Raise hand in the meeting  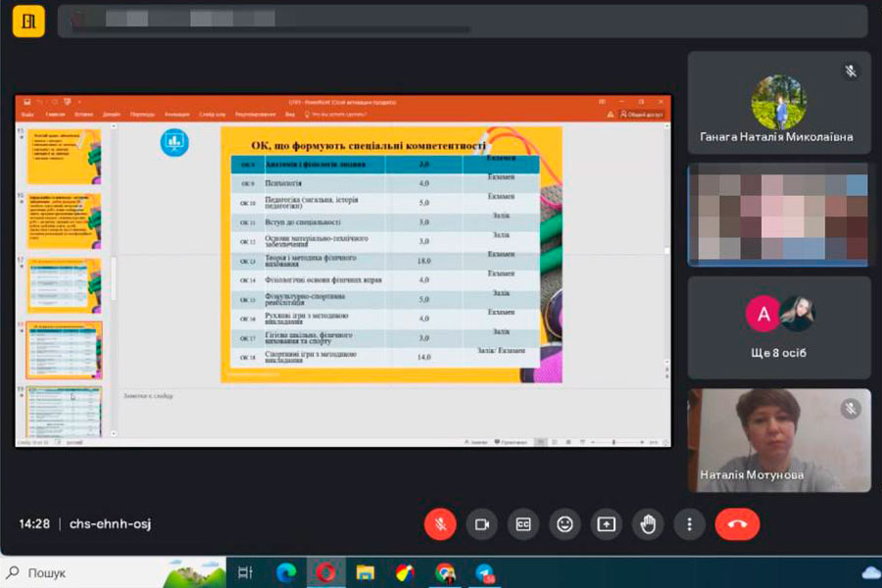pyautogui.click(x=647, y=524)
